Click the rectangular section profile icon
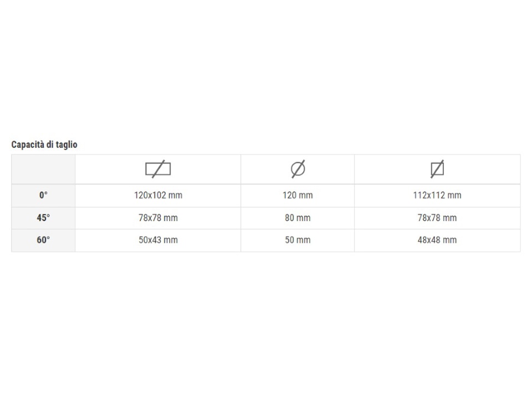Viewport: 532px width, 399px height. tap(158, 169)
